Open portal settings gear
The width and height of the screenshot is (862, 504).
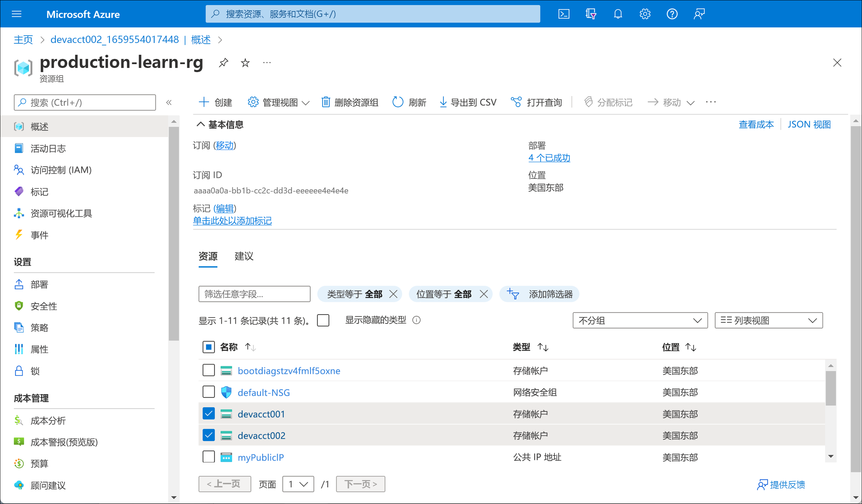pos(645,14)
